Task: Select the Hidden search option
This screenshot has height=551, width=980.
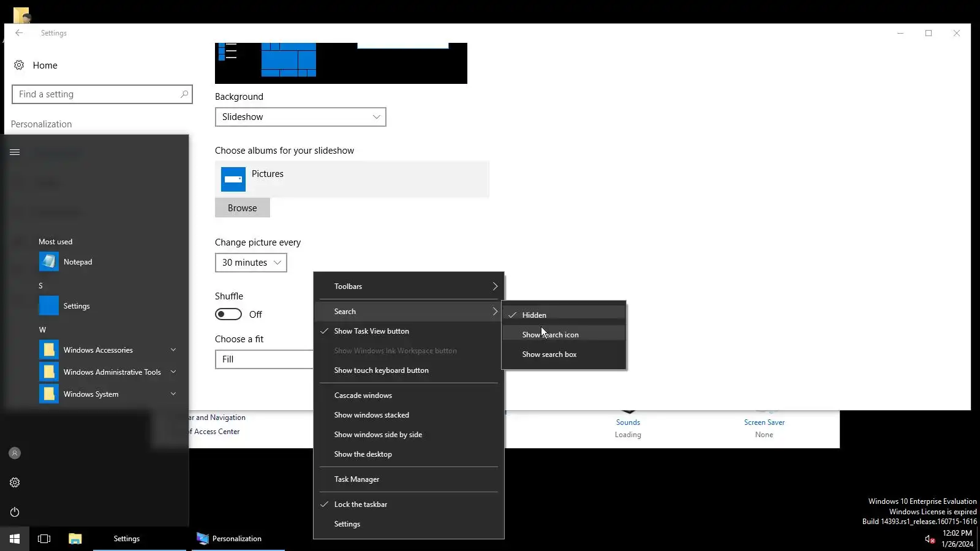Action: tap(564, 315)
